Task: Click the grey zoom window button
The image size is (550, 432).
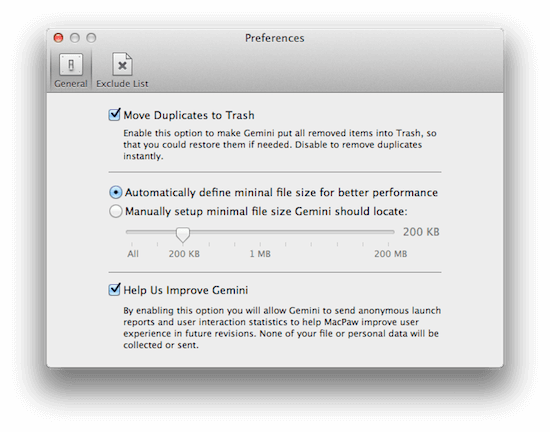Action: coord(91,38)
